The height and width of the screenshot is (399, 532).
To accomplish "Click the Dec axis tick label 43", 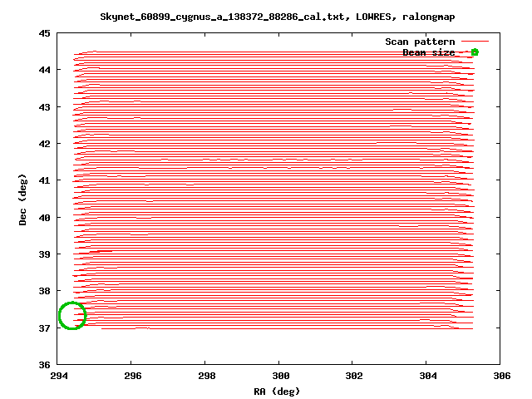I will point(44,107).
